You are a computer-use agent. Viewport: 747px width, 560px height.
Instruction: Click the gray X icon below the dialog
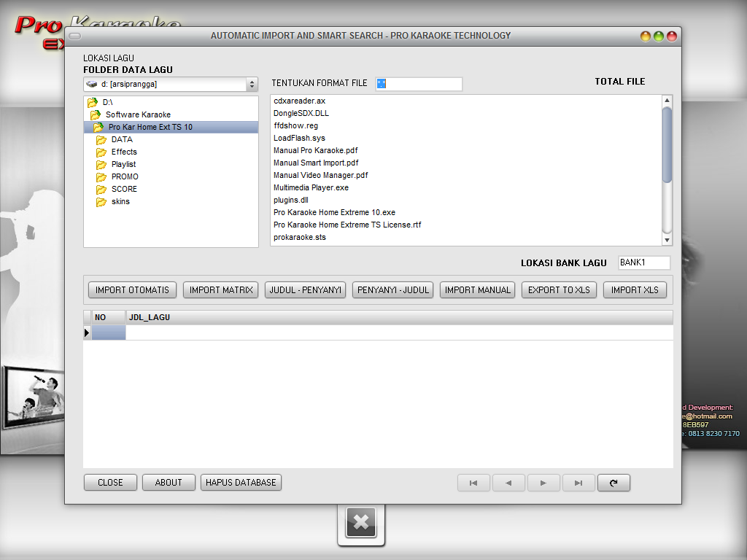click(361, 522)
